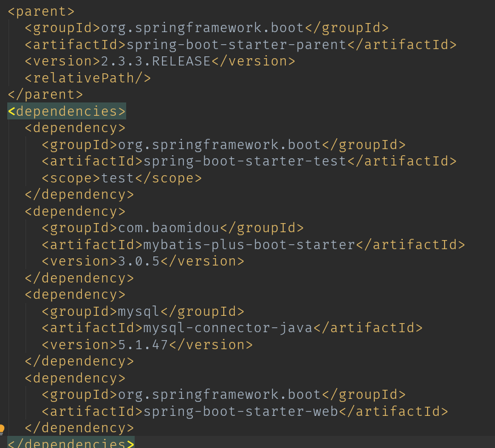Click the spring-boot-starter-test artifactId line
Viewport: 495px width, 448px height.
coord(249,161)
